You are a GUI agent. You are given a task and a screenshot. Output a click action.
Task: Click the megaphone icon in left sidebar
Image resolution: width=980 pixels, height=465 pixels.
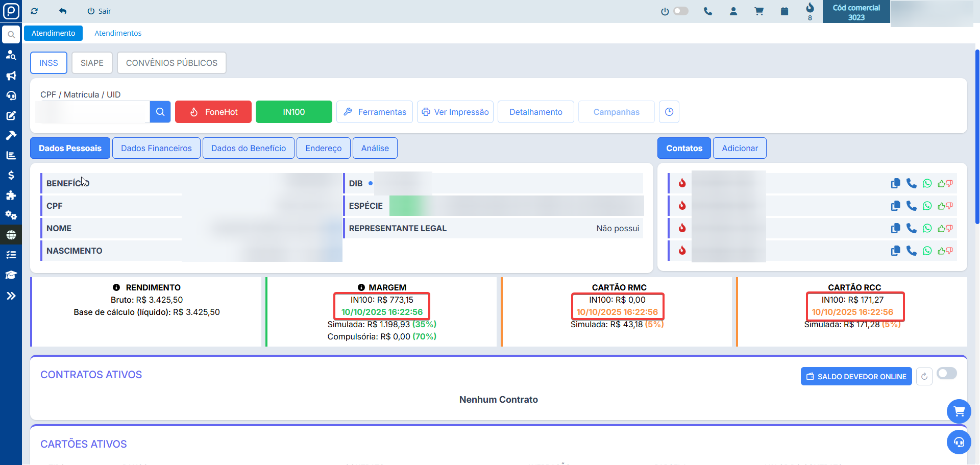(11, 76)
